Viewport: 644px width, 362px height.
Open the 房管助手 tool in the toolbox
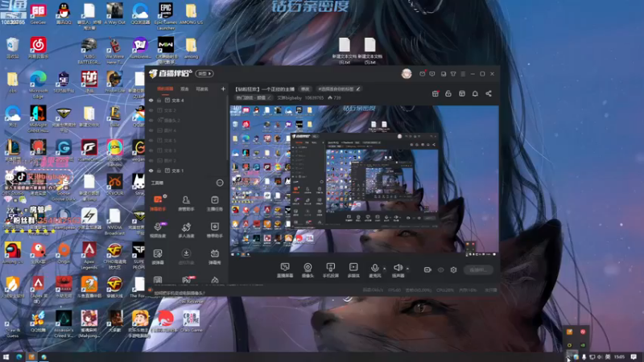tap(186, 203)
